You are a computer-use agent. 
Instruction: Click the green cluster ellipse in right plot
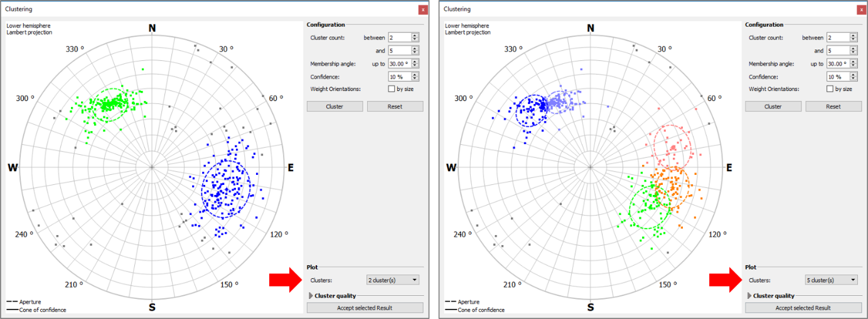650,207
